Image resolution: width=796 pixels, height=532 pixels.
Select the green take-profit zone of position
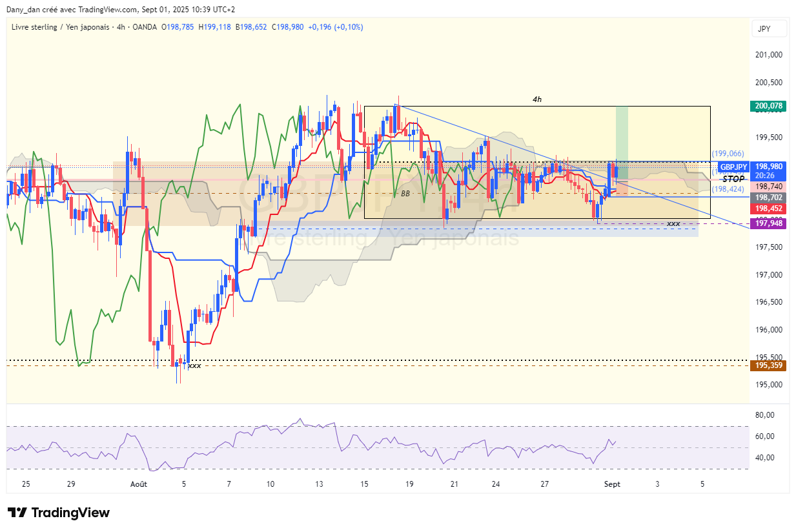pyautogui.click(x=622, y=143)
